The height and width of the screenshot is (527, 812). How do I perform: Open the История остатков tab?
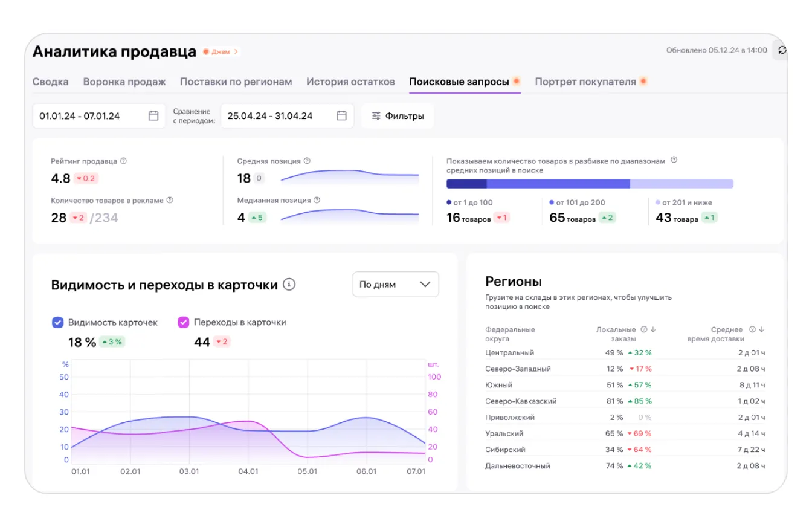350,82
